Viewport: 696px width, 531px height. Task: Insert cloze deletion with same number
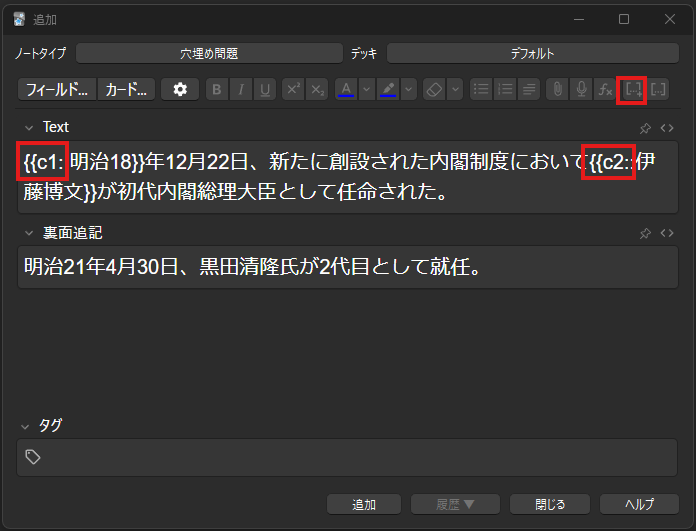(x=658, y=89)
